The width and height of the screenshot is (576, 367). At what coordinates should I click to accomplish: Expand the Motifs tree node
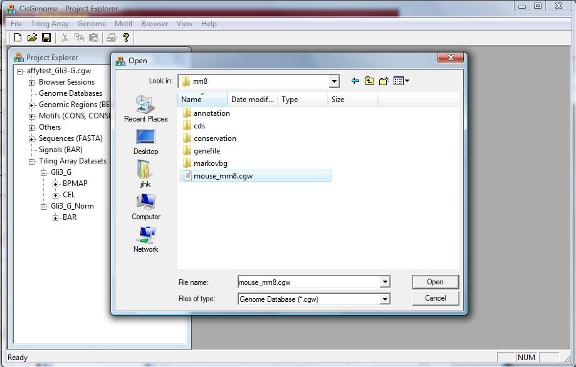pos(32,116)
